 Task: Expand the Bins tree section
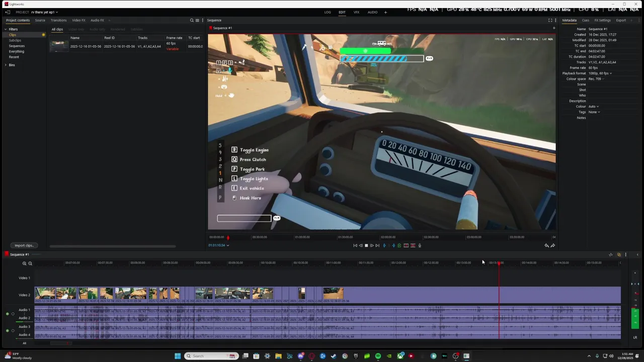(6, 65)
